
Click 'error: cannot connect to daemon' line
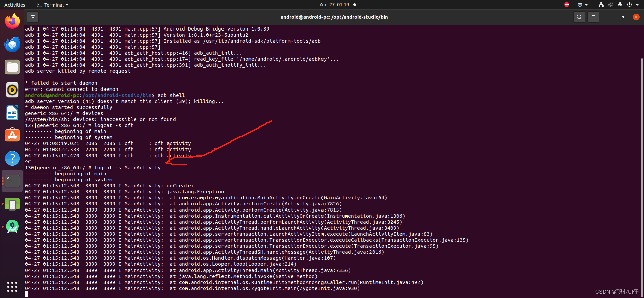point(71,89)
